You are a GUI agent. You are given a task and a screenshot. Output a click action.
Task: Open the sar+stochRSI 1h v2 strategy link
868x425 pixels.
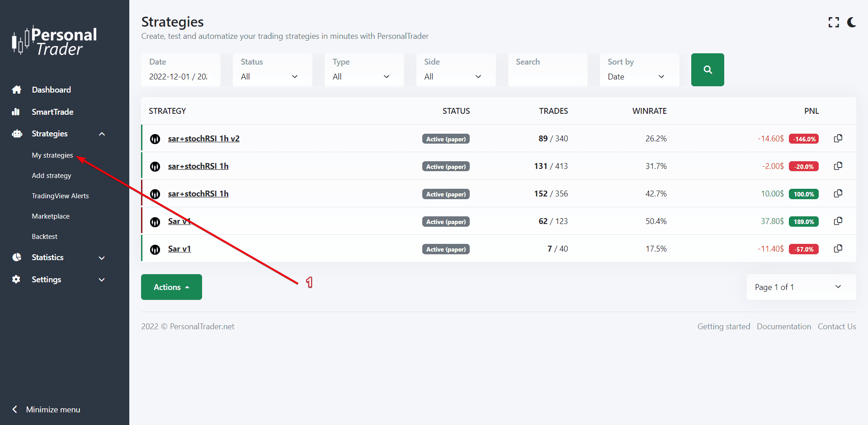click(203, 138)
